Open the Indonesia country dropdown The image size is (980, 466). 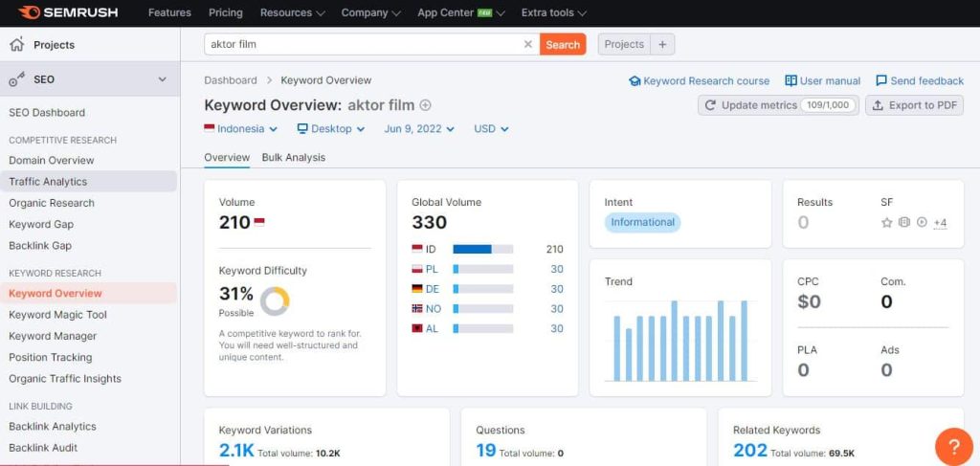(x=240, y=128)
